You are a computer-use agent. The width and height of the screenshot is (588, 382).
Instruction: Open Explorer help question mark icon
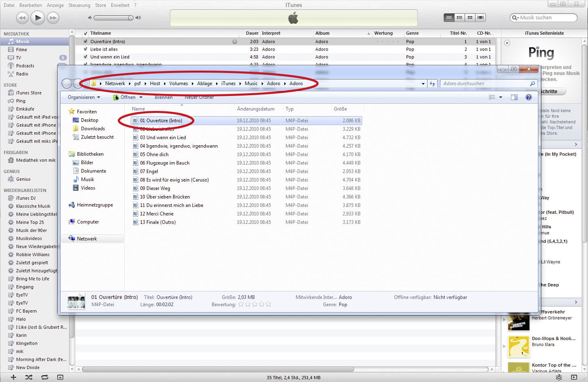[529, 97]
